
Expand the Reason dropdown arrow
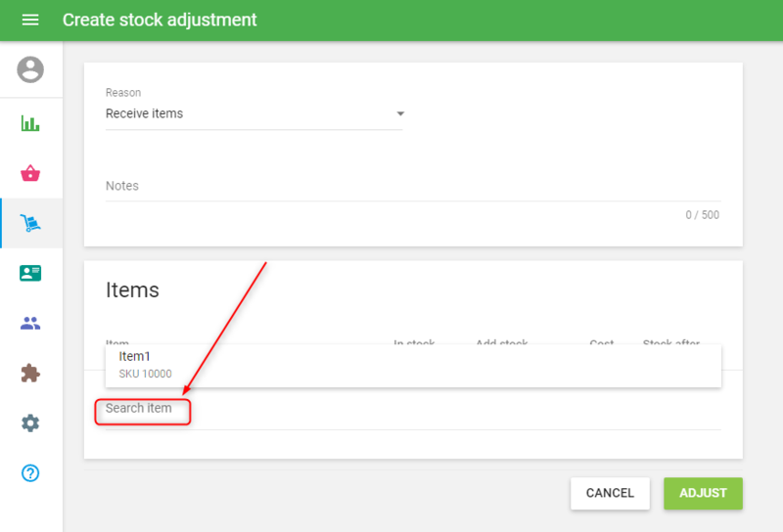(399, 114)
